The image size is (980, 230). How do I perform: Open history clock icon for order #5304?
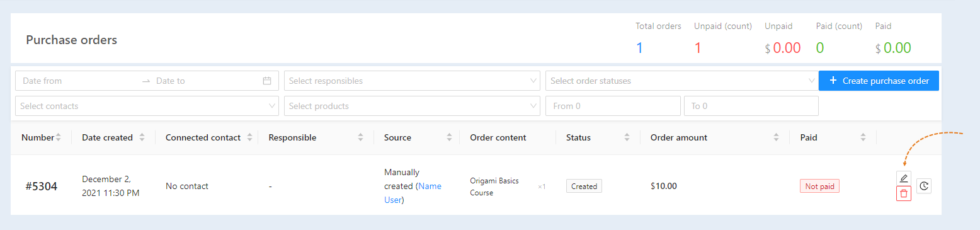pyautogui.click(x=924, y=186)
